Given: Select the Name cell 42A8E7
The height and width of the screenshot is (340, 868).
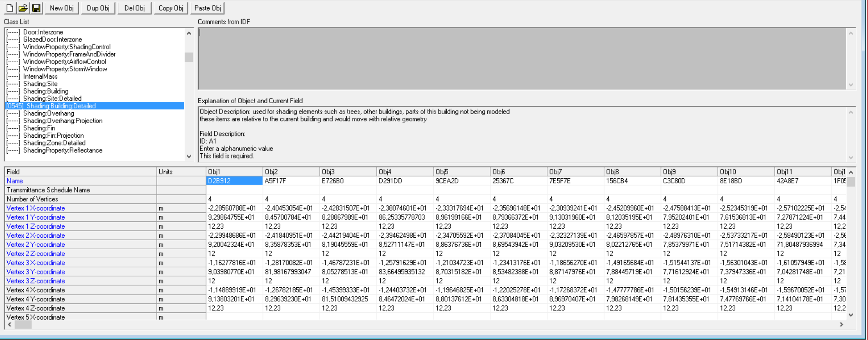Looking at the screenshot, I should click(x=803, y=181).
